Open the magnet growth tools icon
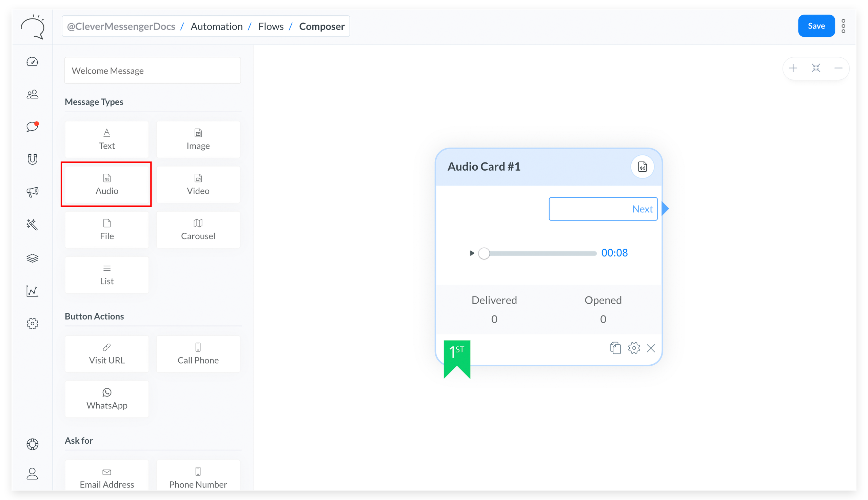This screenshot has width=868, height=500. coord(32,159)
